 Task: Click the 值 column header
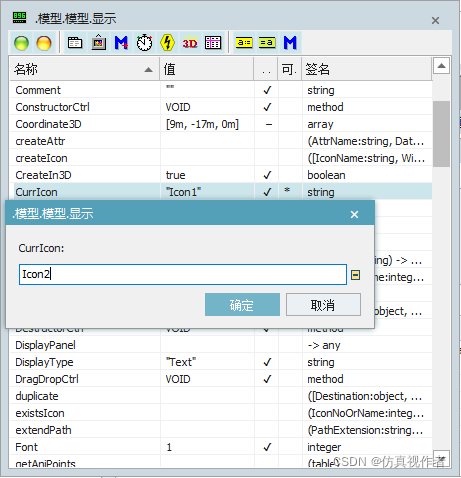click(x=207, y=69)
